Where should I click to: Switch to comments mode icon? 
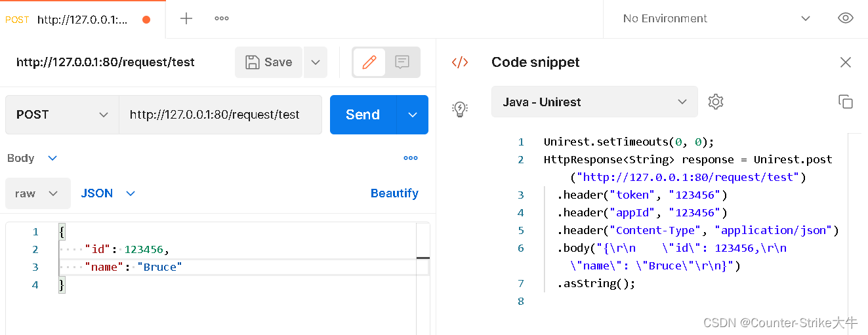click(x=402, y=62)
